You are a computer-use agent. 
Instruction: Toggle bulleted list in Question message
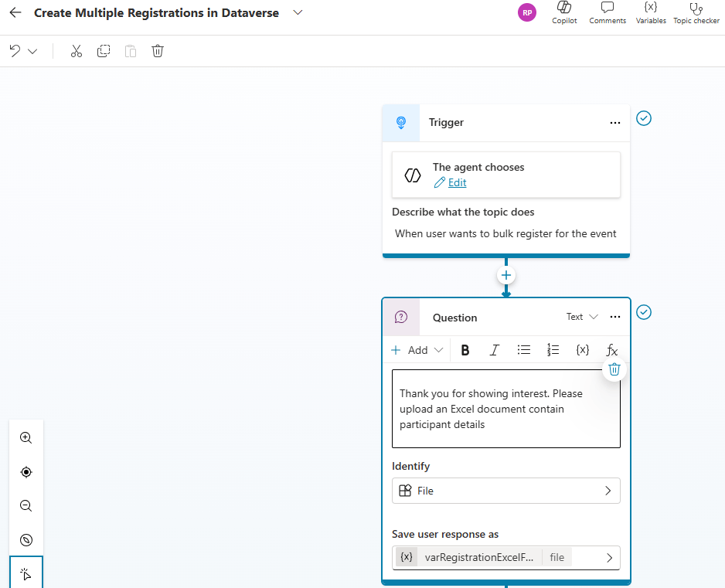[x=524, y=350]
